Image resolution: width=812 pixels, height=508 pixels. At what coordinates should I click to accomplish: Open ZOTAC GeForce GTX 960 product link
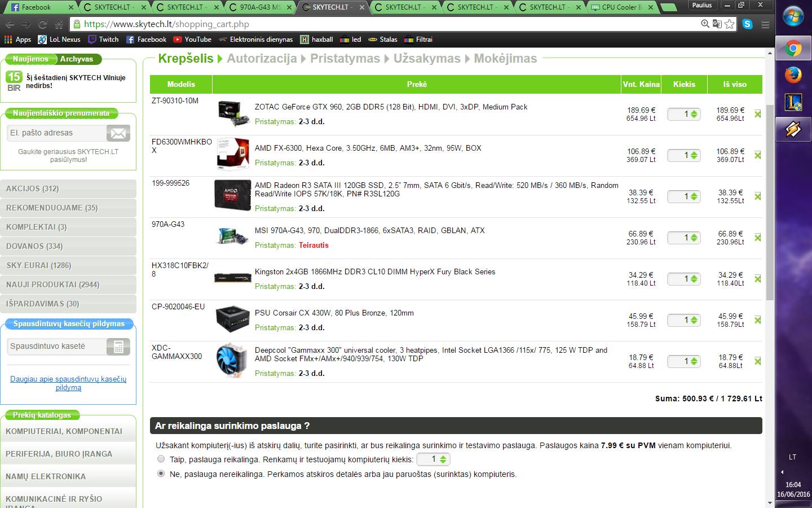click(391, 107)
